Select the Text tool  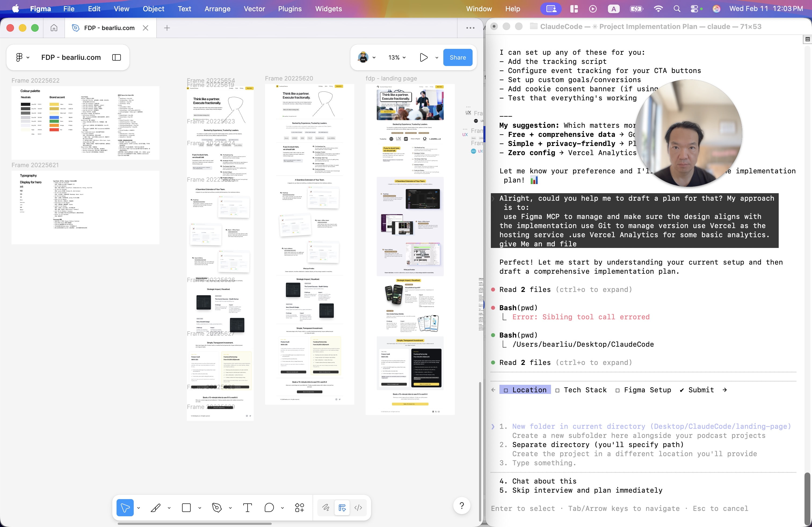pyautogui.click(x=247, y=508)
